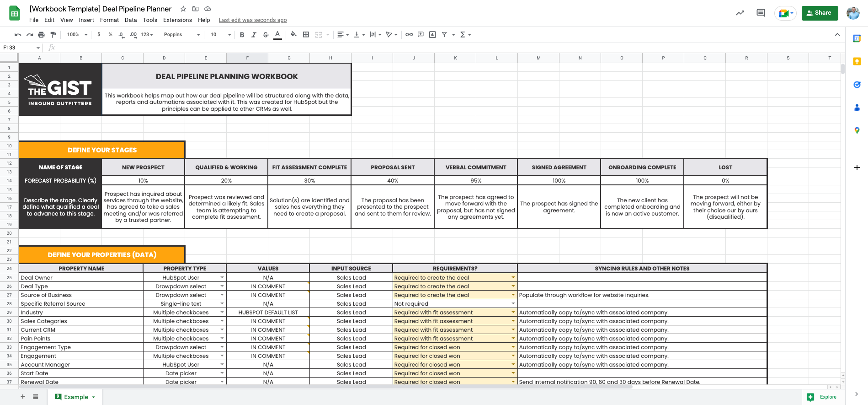The width and height of the screenshot is (868, 405).
Task: Open the File menu
Action: coord(34,20)
